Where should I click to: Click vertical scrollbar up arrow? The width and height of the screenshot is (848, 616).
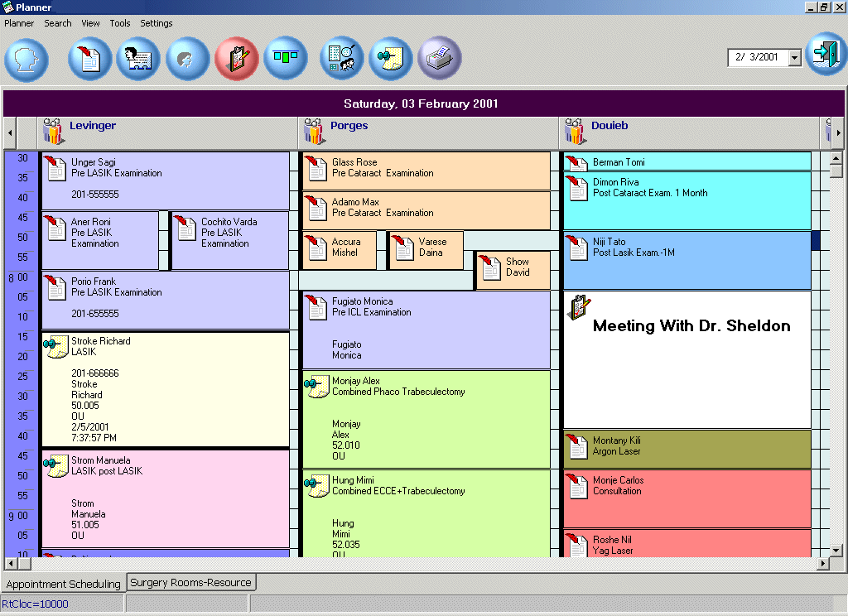[x=836, y=158]
